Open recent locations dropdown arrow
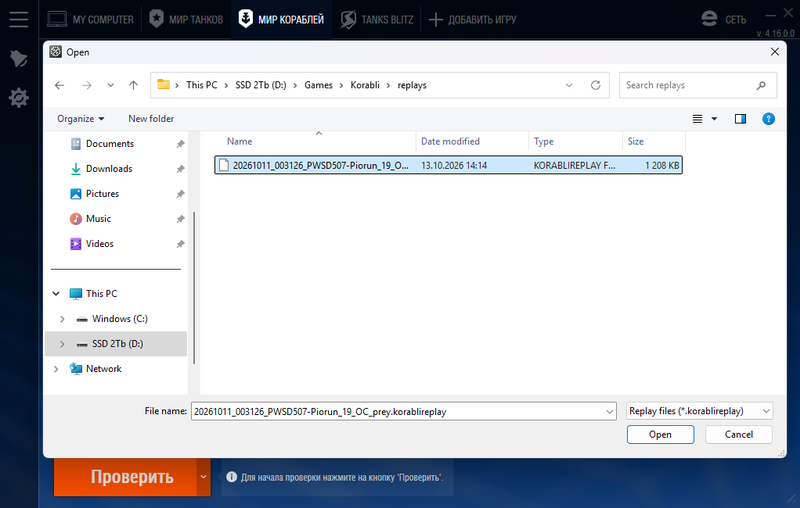This screenshot has height=508, width=800. click(110, 85)
